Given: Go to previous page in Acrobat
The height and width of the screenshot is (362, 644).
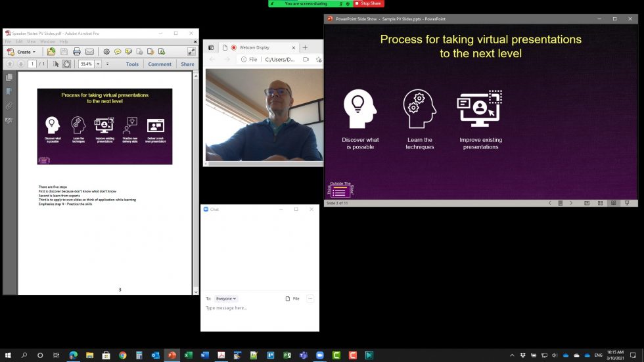Looking at the screenshot, I should [x=10, y=64].
